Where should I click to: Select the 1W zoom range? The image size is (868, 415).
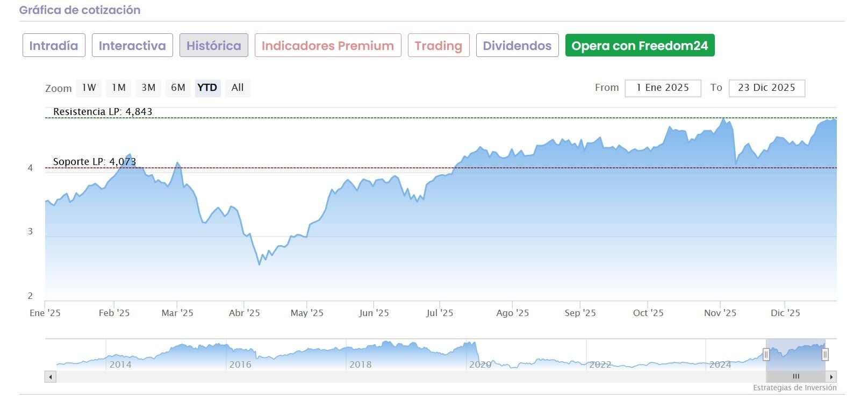[x=89, y=88]
